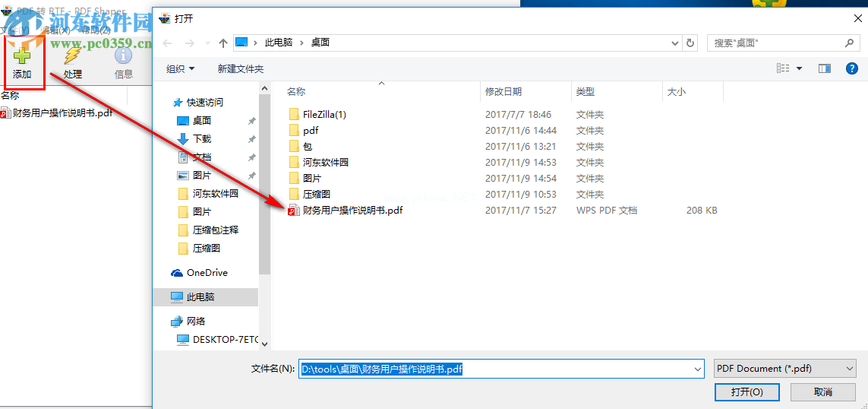Click the 信息 info icon in PDF Shaper
Image resolution: width=868 pixels, height=409 pixels.
pos(124,55)
